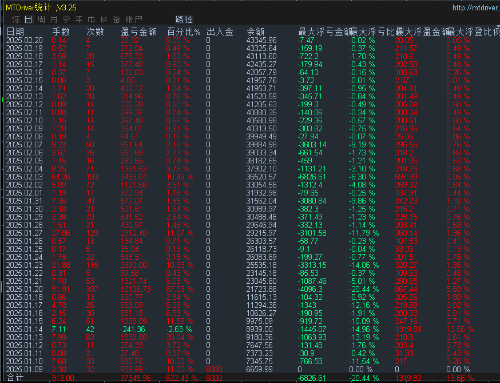Screen dimensions: 500x383
Task: Click the green -241.36 loss value
Action: point(132,329)
